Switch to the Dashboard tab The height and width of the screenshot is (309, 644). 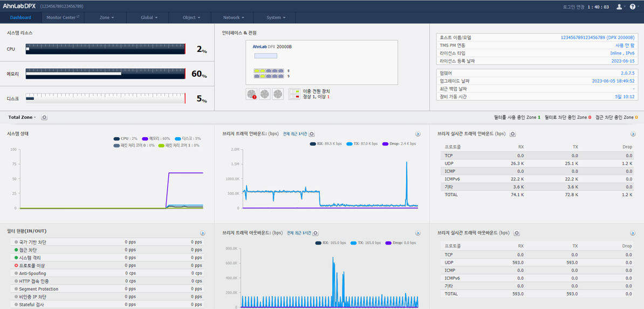pyautogui.click(x=20, y=18)
